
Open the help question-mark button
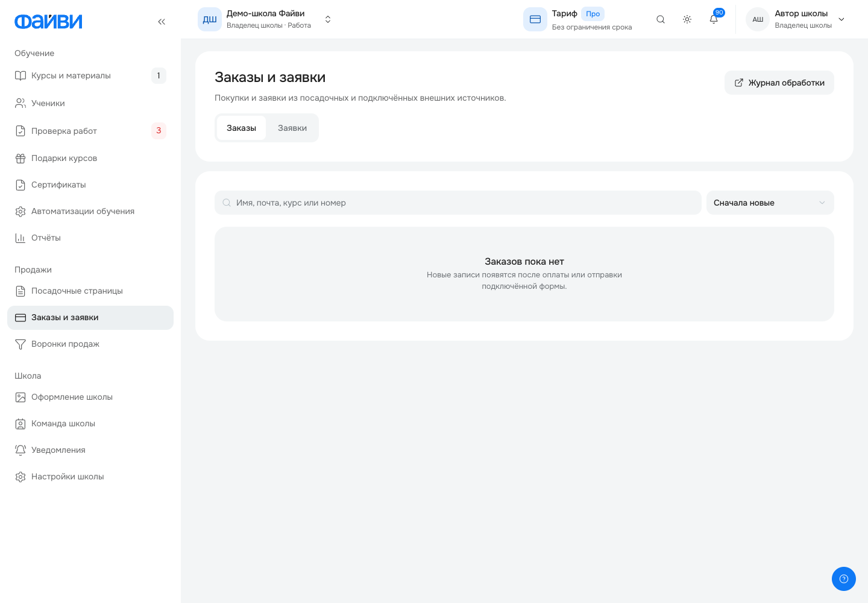(844, 579)
